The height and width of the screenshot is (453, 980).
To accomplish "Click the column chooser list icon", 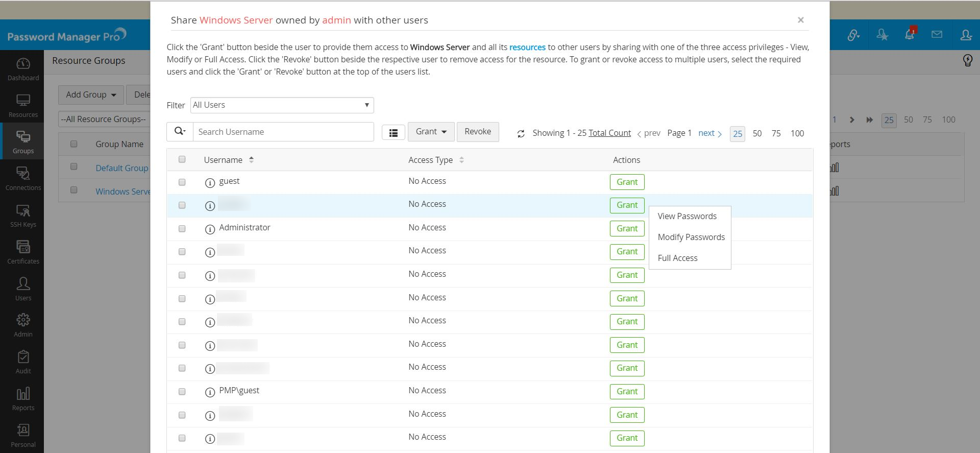I will tap(394, 133).
